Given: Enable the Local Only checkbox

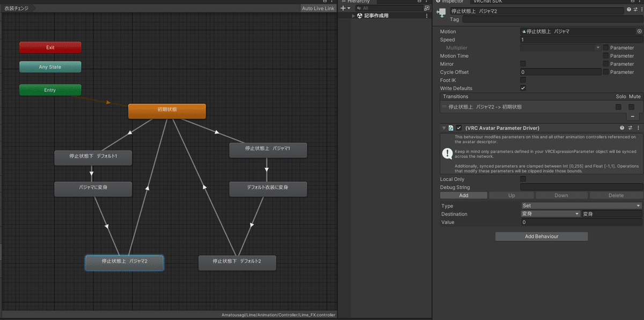Looking at the screenshot, I should (x=523, y=179).
